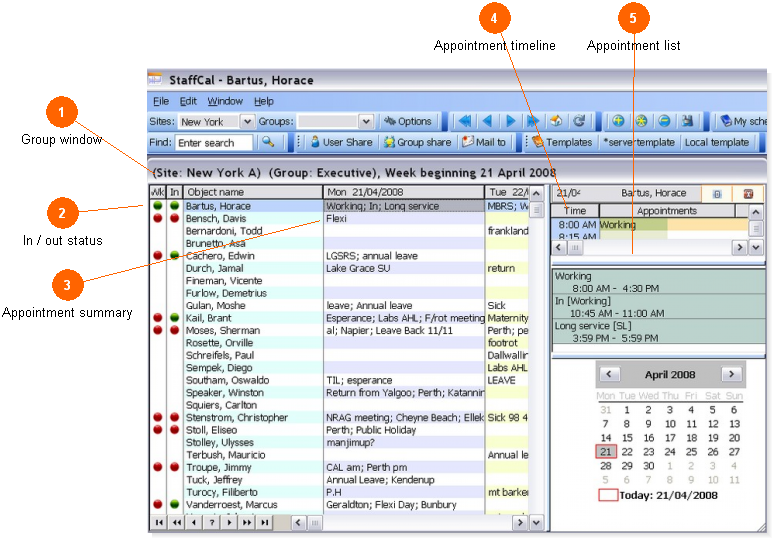Click the question mark navigator button
Screen dimensions: 774x540
212,522
